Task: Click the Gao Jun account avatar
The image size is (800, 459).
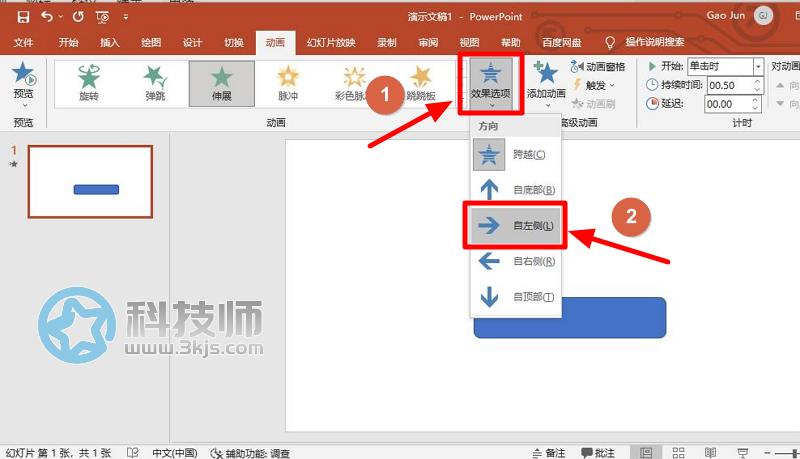Action: pyautogui.click(x=763, y=16)
